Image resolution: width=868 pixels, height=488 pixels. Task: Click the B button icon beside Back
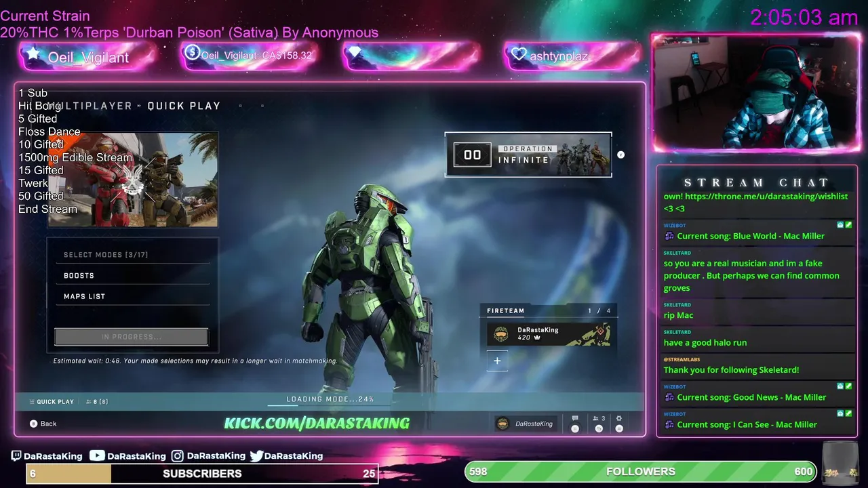33,424
